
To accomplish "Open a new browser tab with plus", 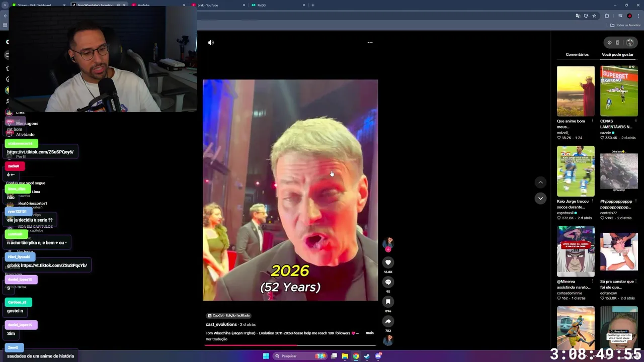I will (313, 5).
